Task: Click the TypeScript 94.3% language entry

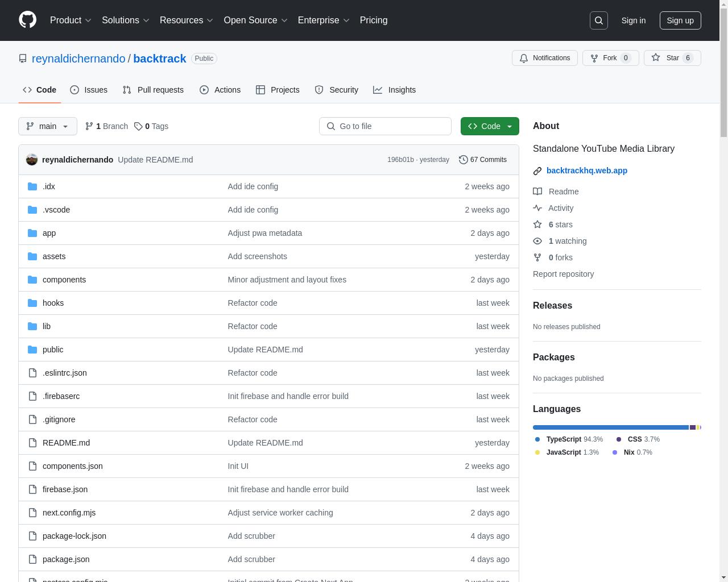Action: pos(569,439)
